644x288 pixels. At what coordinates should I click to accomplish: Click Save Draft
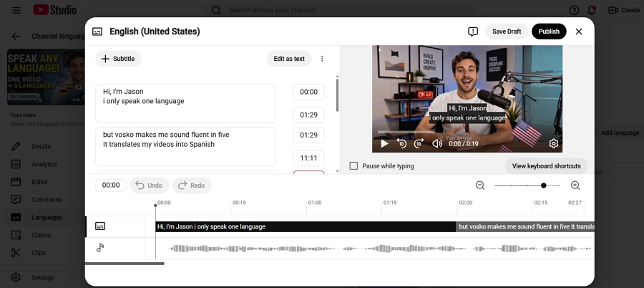(507, 32)
